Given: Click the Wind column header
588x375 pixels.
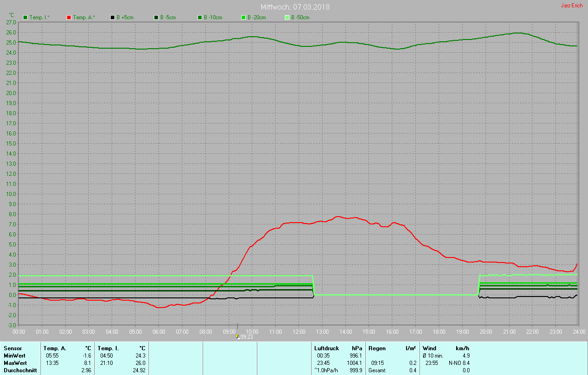Looking at the screenshot, I should coord(430,348).
